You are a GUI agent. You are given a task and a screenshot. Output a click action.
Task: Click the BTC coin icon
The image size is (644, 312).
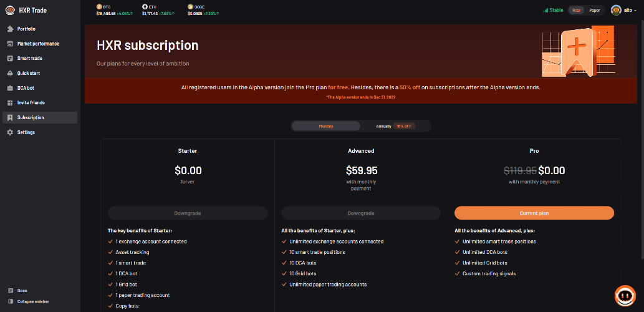pos(99,7)
